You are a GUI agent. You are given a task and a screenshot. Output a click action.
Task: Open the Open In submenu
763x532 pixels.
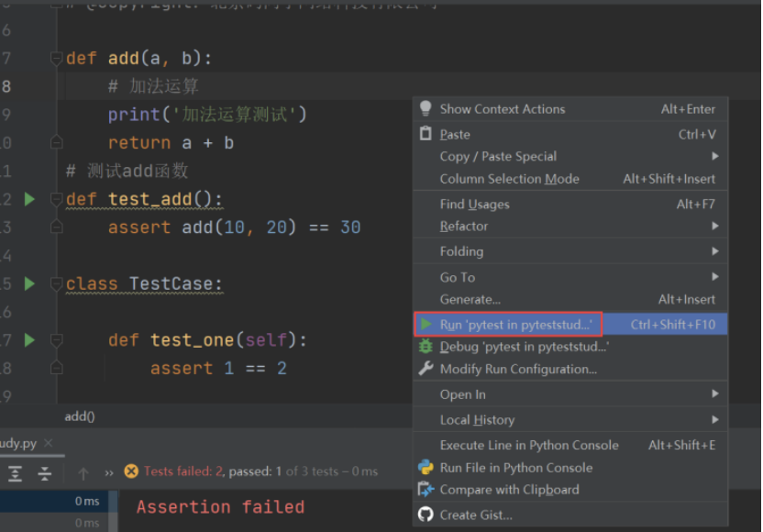(570, 394)
